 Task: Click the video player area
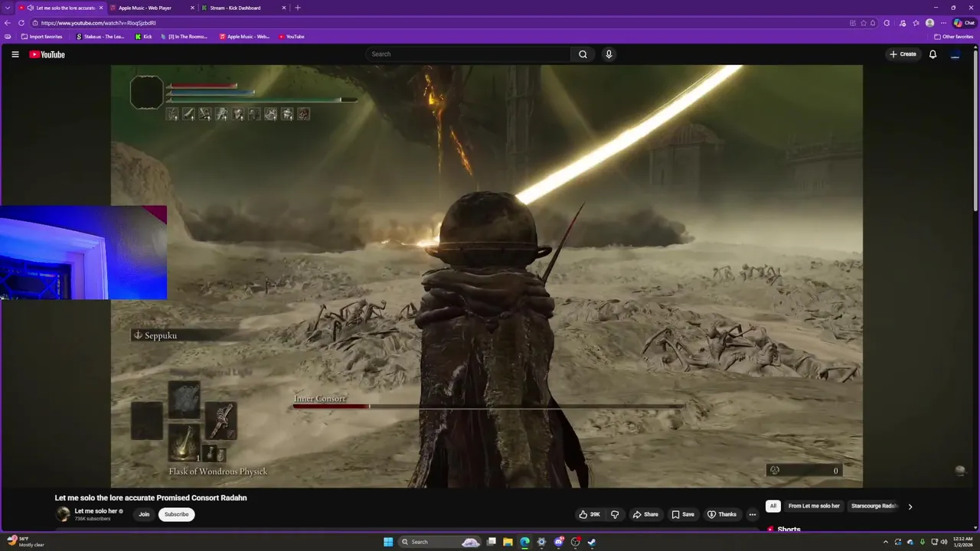coord(487,275)
